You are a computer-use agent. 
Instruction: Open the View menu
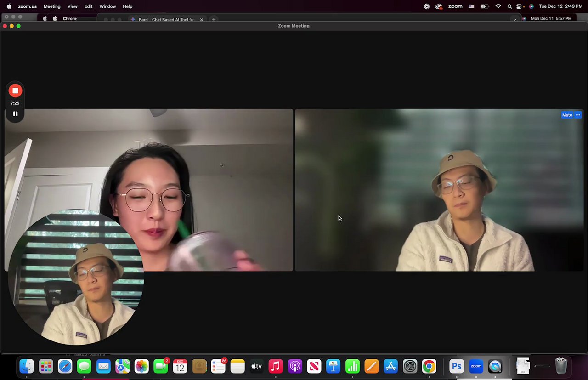pyautogui.click(x=73, y=6)
